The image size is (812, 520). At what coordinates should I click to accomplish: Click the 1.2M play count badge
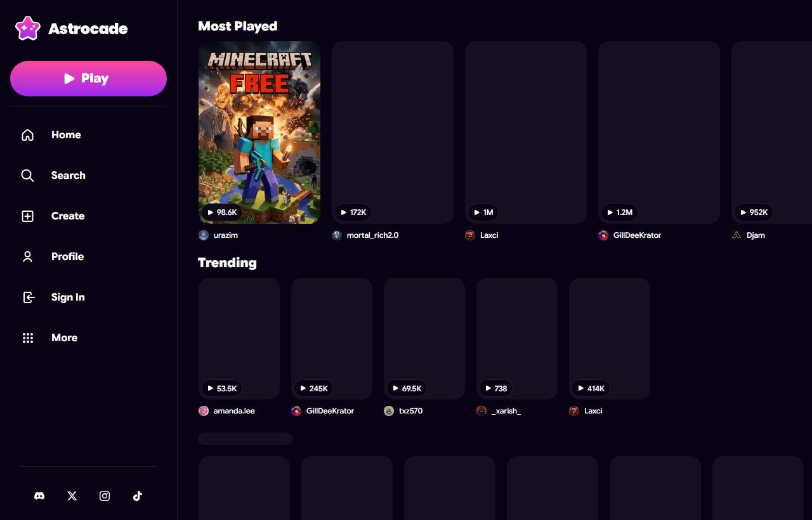[x=620, y=212]
